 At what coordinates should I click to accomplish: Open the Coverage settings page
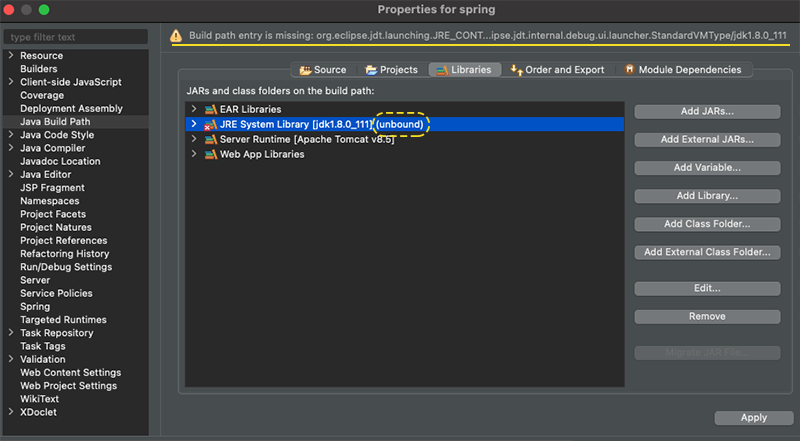(x=42, y=95)
